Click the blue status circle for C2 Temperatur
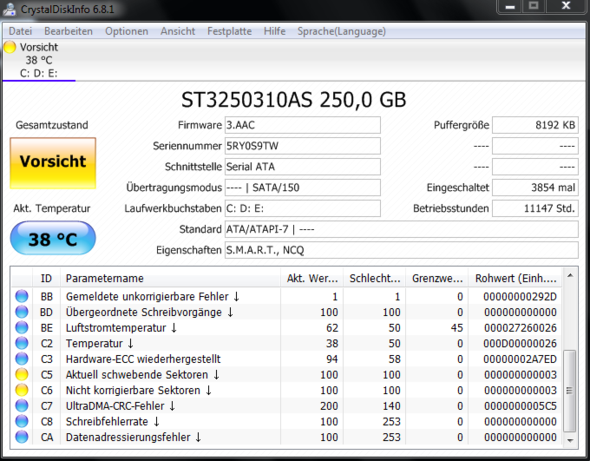Screen dimensions: 590x461 (22, 343)
